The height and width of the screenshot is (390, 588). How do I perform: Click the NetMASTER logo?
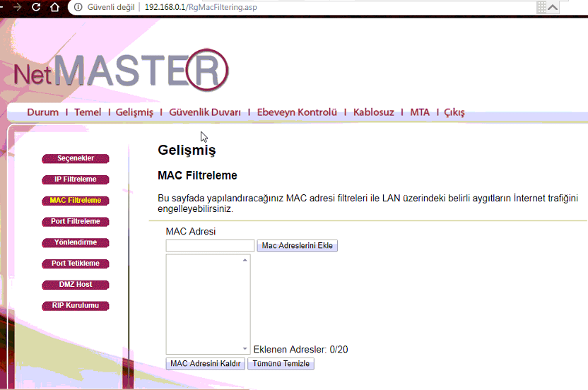(x=121, y=70)
